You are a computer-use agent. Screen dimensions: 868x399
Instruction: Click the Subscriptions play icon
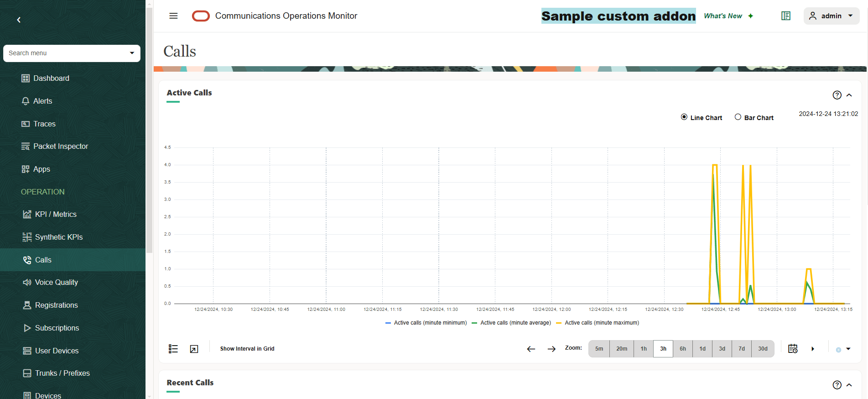click(x=27, y=328)
